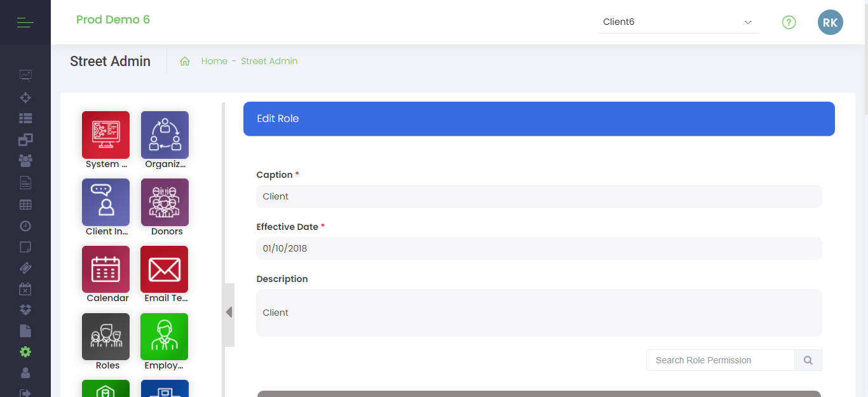This screenshot has width=868, height=397.
Task: Open the people group icon in sidebar
Action: (25, 160)
